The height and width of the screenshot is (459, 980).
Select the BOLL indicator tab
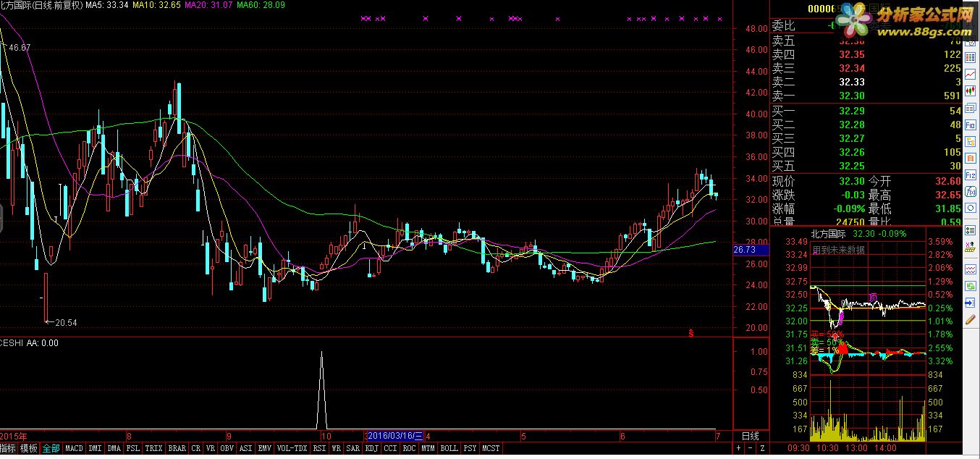click(x=449, y=448)
